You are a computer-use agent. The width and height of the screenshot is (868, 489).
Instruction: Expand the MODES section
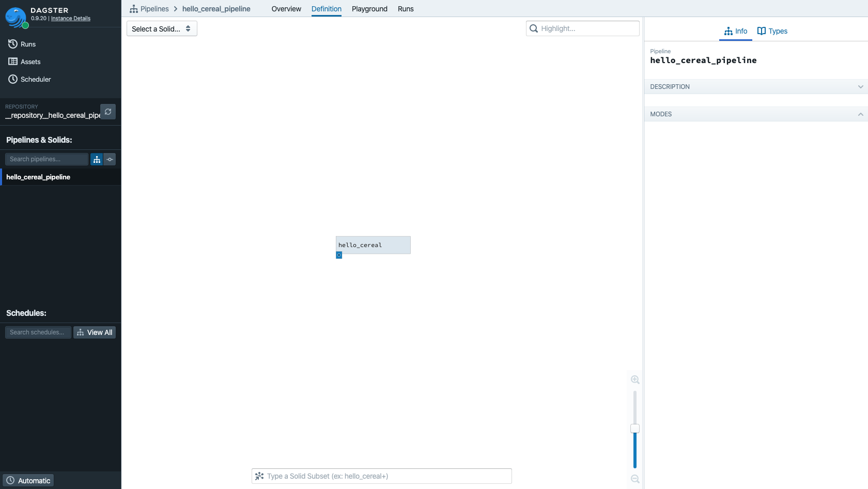(756, 114)
